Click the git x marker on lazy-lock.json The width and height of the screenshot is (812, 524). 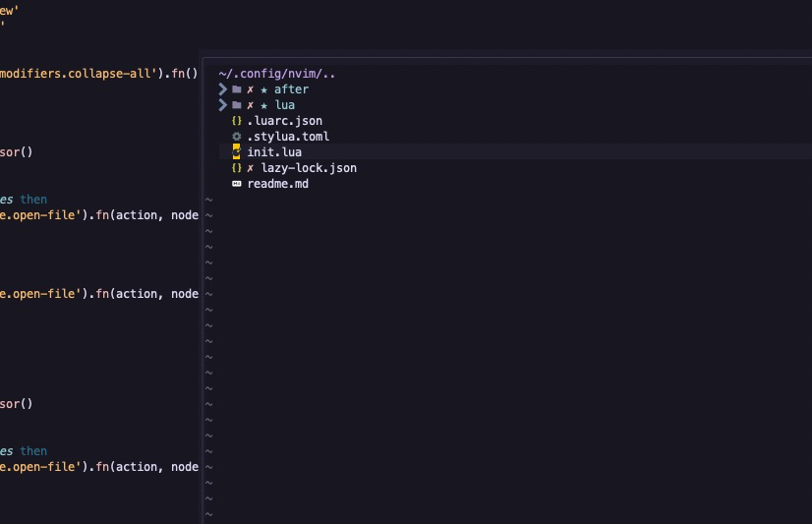(x=250, y=168)
